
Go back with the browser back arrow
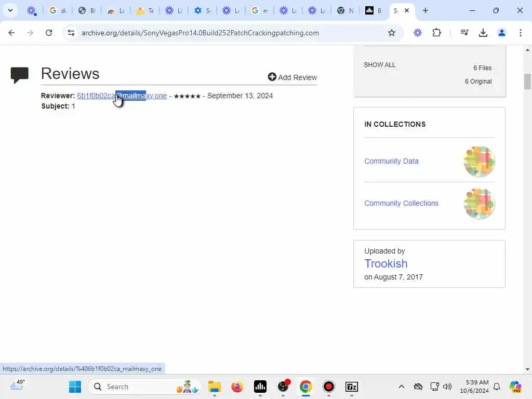(11, 33)
